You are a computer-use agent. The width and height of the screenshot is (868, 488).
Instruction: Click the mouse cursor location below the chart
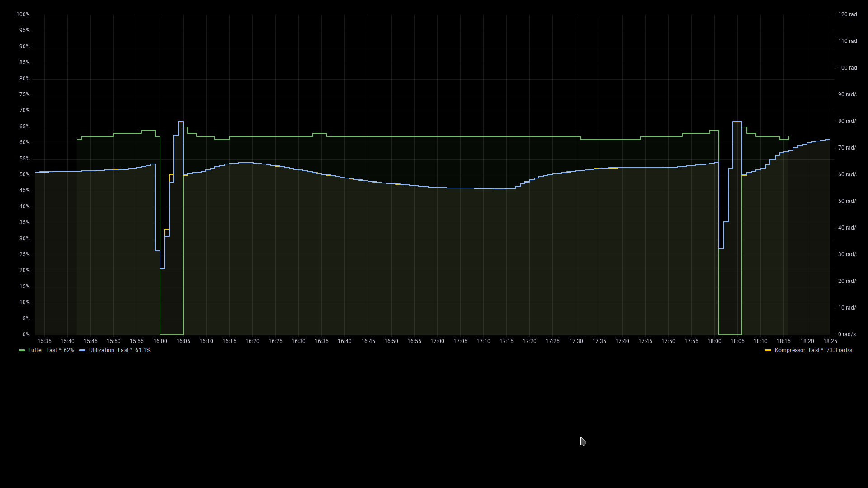point(582,441)
